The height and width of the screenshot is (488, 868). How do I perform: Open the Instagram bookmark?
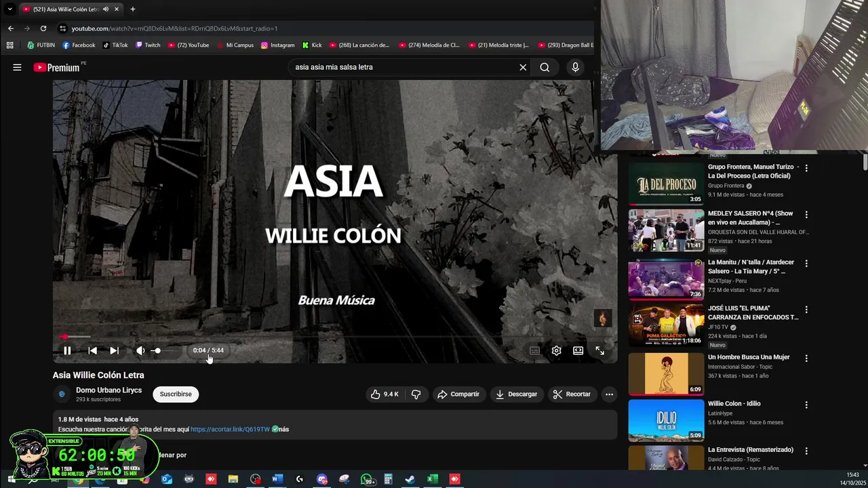pyautogui.click(x=277, y=45)
